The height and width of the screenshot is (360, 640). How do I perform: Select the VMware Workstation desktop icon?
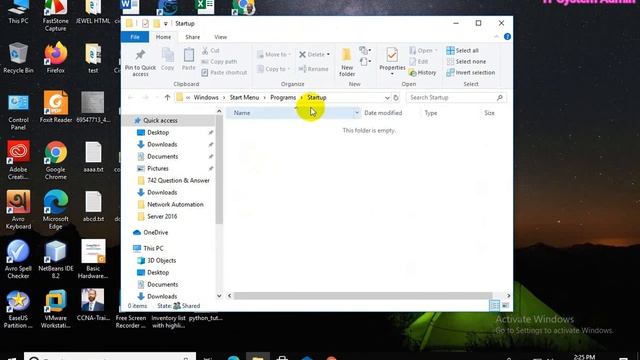[x=56, y=309]
